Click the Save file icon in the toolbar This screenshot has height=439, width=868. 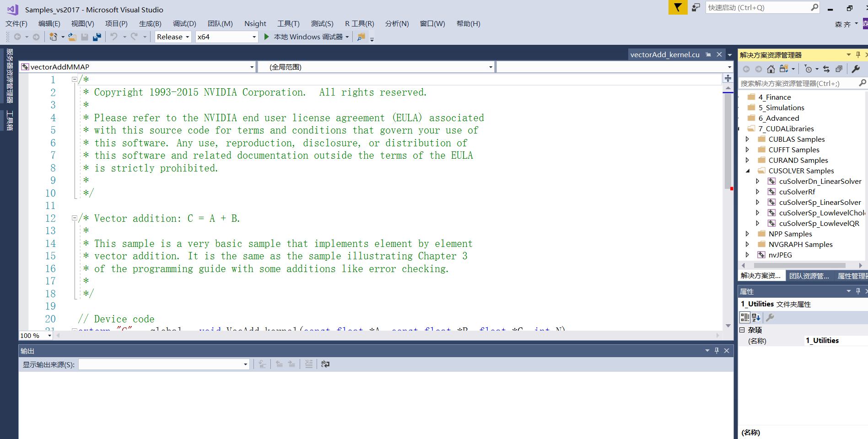click(84, 37)
